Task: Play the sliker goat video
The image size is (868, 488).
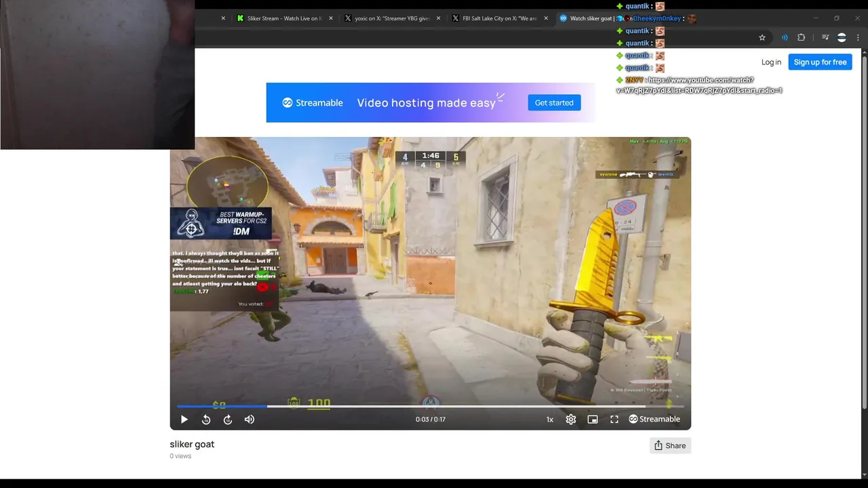Action: (x=184, y=420)
